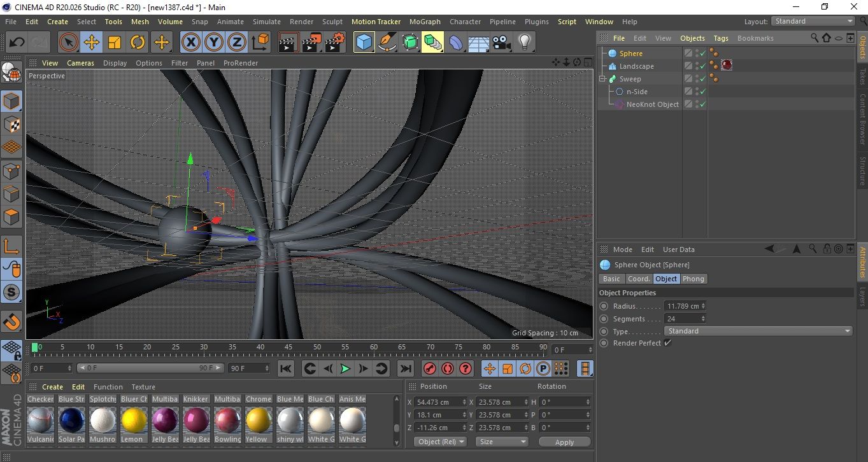Toggle Sphere visibility dots
Screen dimensions: 868x462
(x=696, y=53)
